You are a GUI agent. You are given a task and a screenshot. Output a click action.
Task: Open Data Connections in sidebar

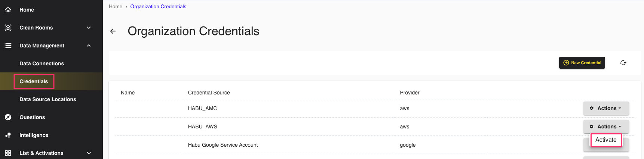click(42, 63)
